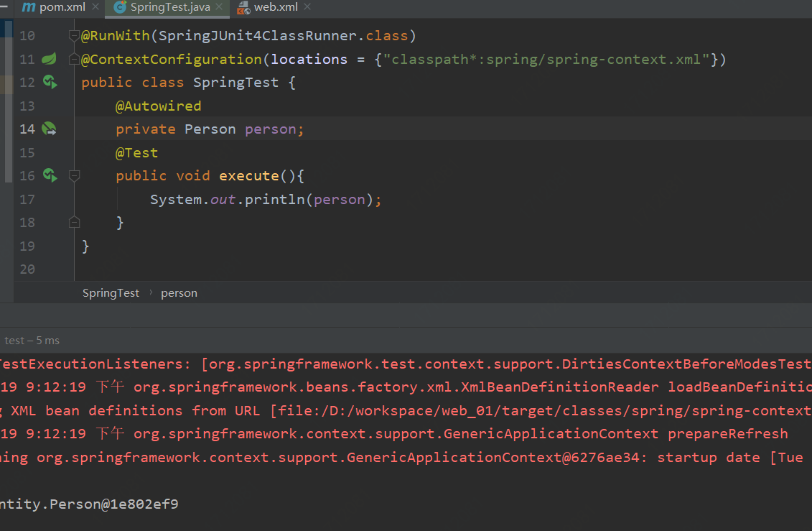
Task: Click the @Autowired annotation
Action: 159,106
